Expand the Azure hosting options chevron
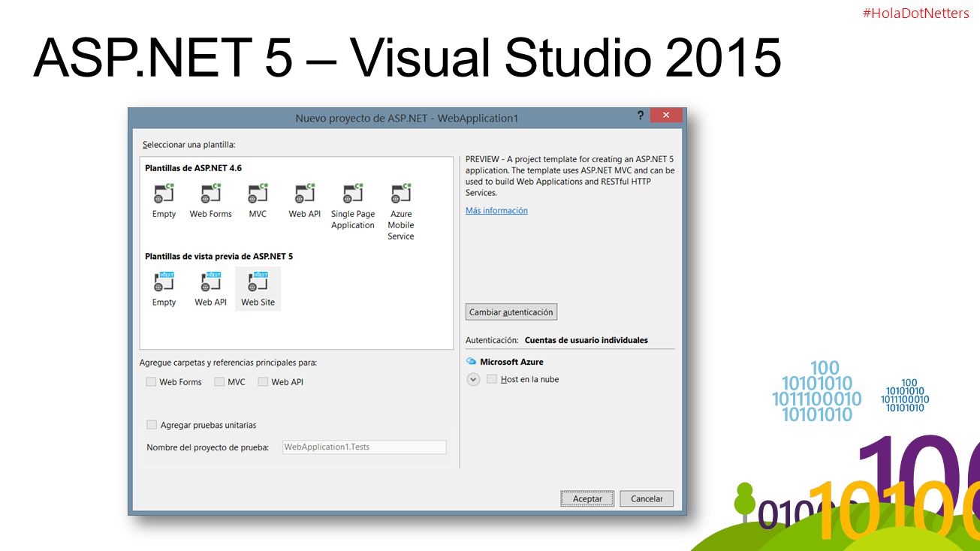Viewport: 980px width, 551px height. pyautogui.click(x=473, y=380)
